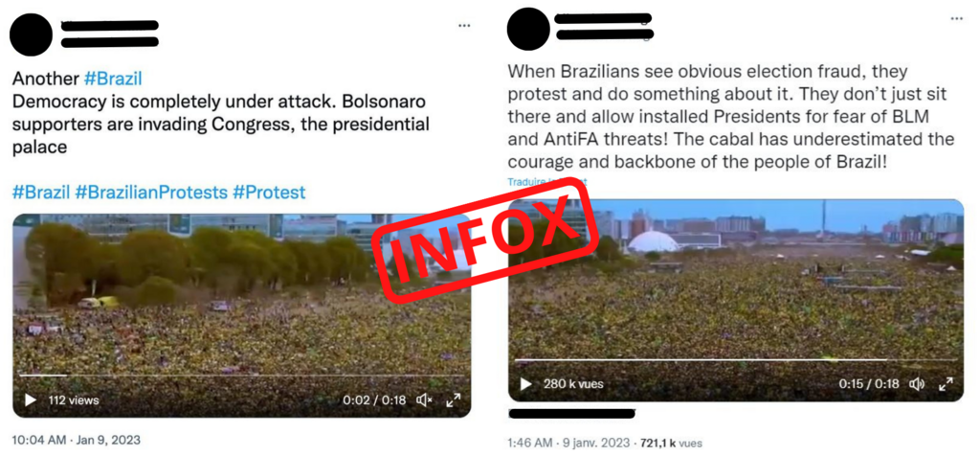Click the 10:04 AM · Jan 9, 2023 timestamp
The width and height of the screenshot is (980, 456).
coord(77,440)
